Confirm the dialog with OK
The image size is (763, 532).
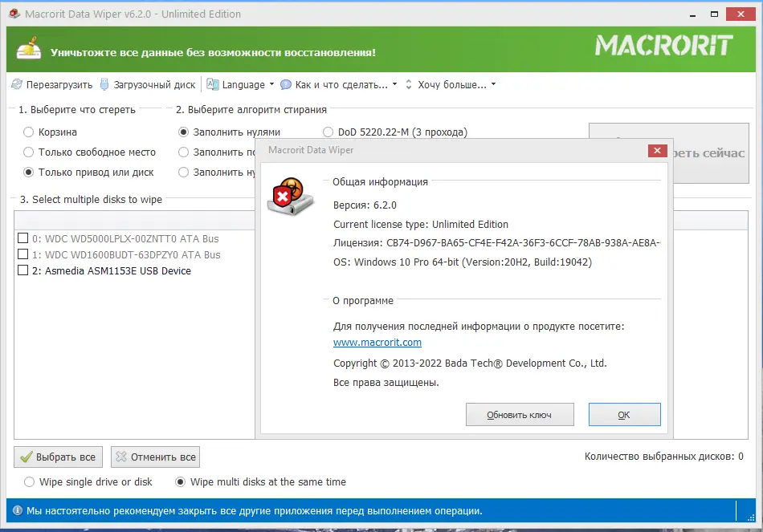click(x=624, y=415)
